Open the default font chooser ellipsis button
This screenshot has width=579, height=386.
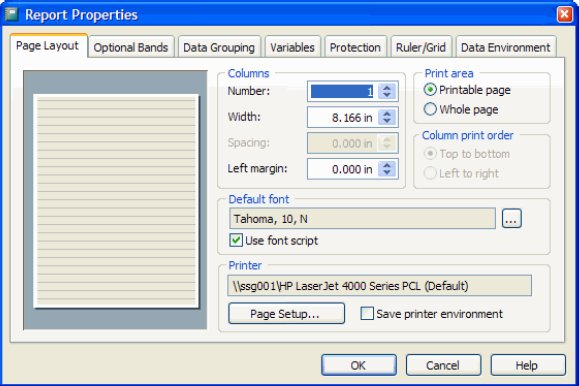tap(511, 218)
